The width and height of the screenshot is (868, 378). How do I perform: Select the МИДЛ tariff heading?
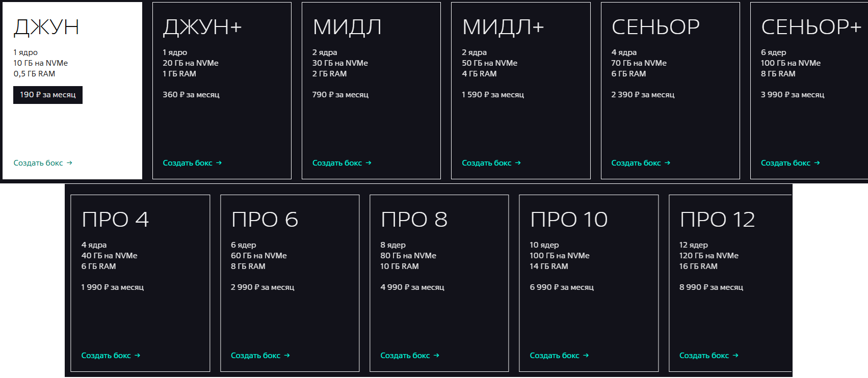tap(347, 27)
